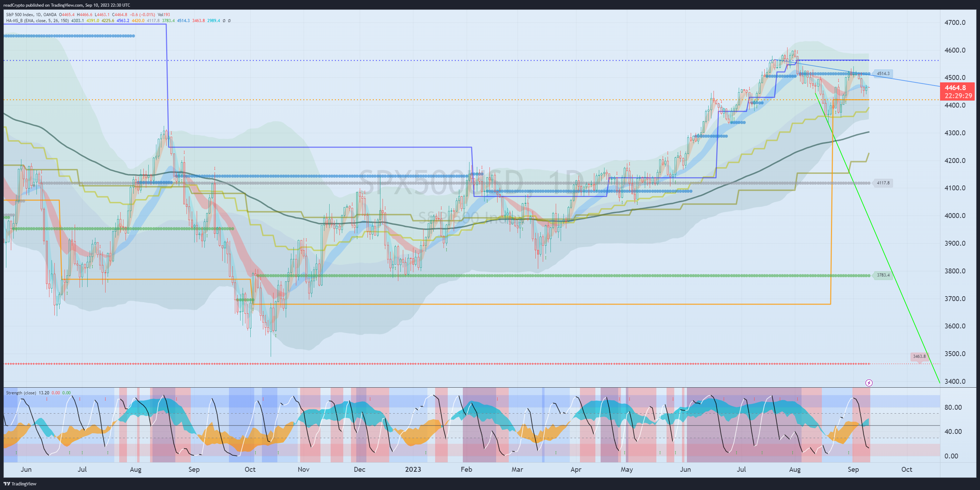Viewport: 980px width, 490px height.
Task: Click the 3783.4 green price tag
Action: point(883,275)
